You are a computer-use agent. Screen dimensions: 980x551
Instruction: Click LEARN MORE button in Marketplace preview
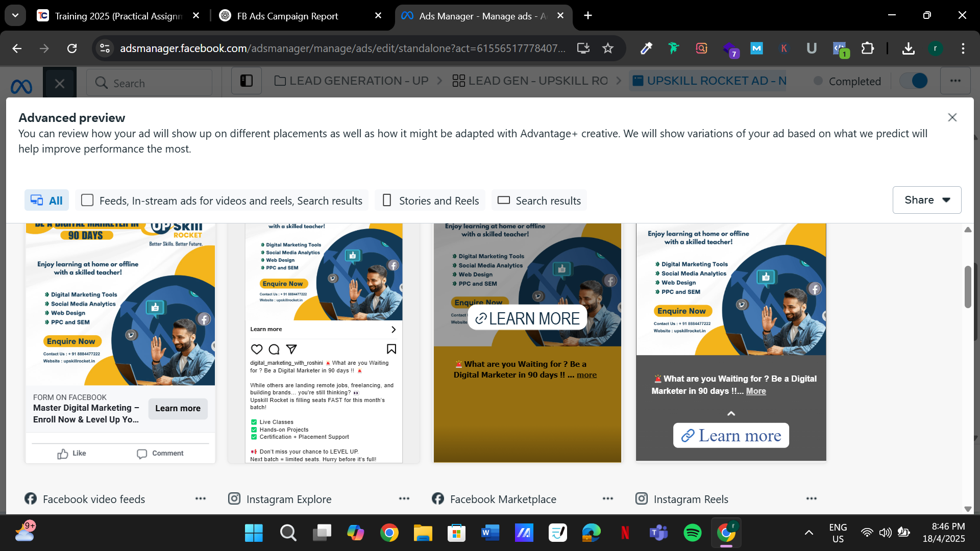point(527,318)
